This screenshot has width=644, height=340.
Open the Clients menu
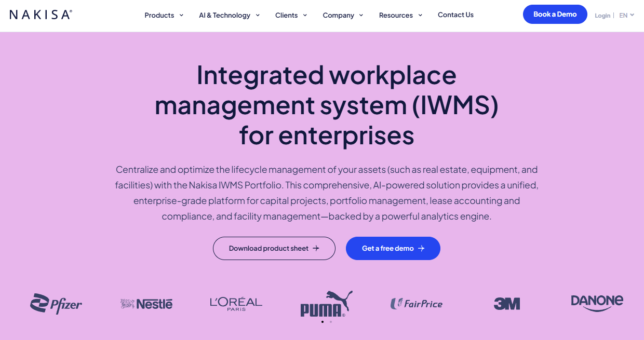click(x=291, y=15)
